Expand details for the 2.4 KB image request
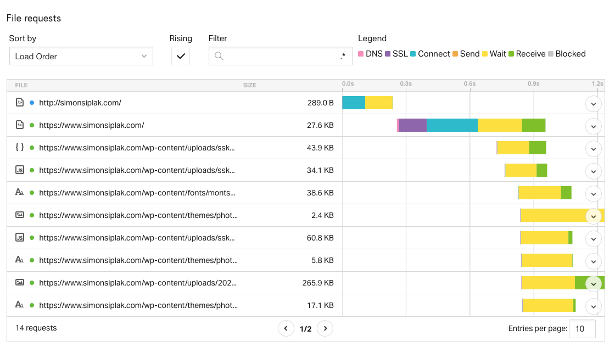Image resolution: width=615 pixels, height=364 pixels. (594, 216)
